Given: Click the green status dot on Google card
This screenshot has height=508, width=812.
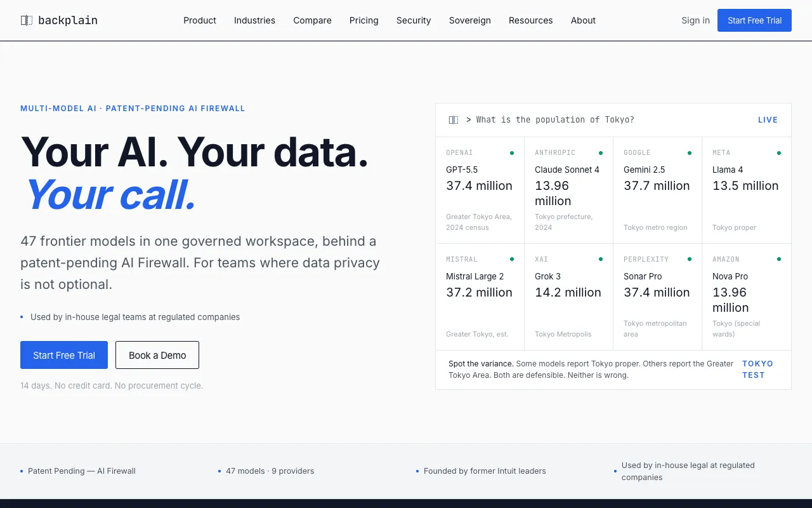Looking at the screenshot, I should tap(690, 153).
